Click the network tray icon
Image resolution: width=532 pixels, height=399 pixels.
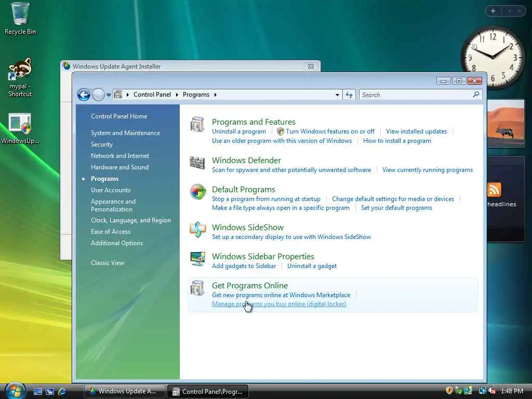point(482,391)
